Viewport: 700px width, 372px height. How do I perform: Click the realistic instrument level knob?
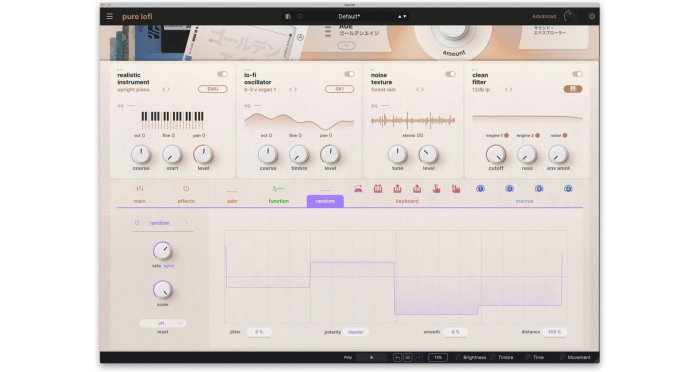click(203, 155)
